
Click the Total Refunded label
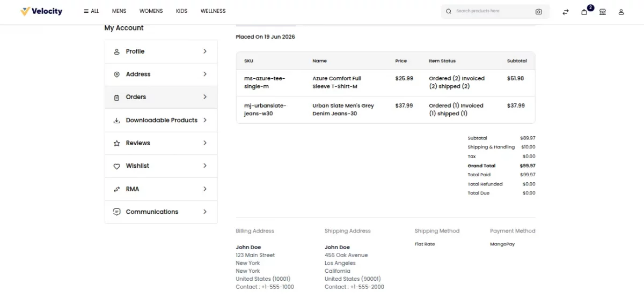point(485,184)
